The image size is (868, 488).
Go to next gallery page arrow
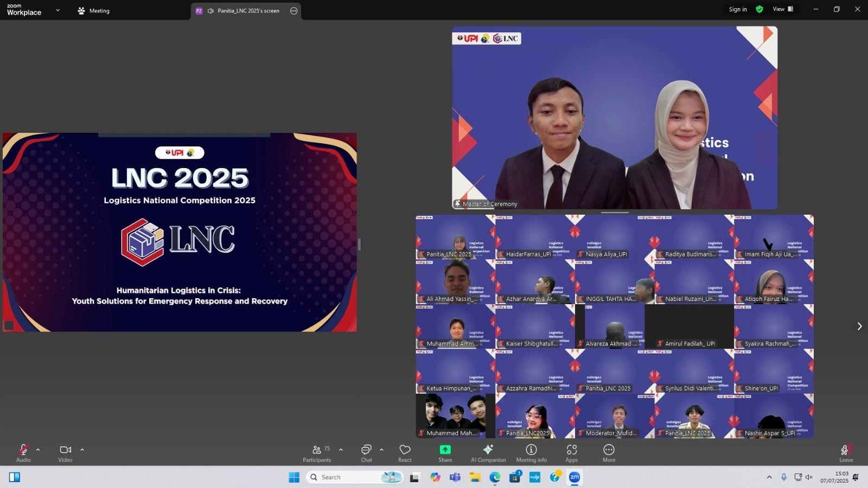pyautogui.click(x=859, y=326)
